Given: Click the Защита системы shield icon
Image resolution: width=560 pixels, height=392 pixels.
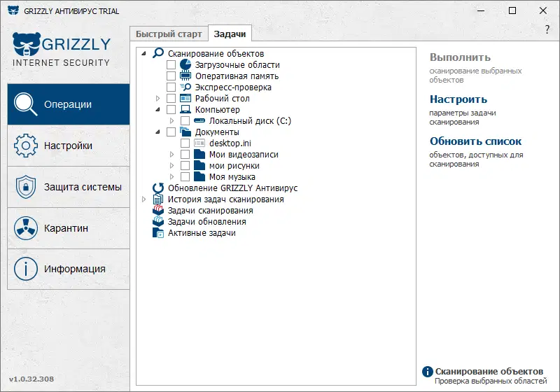Looking at the screenshot, I should (26, 187).
